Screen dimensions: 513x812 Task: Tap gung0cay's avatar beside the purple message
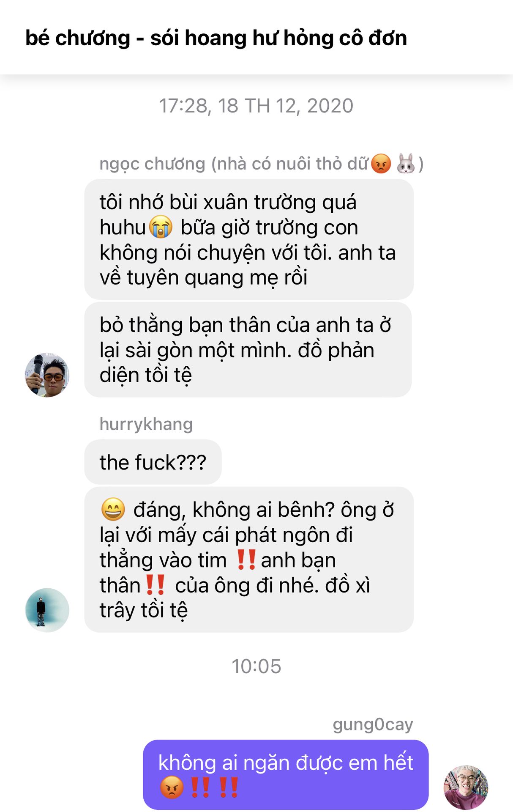(466, 787)
